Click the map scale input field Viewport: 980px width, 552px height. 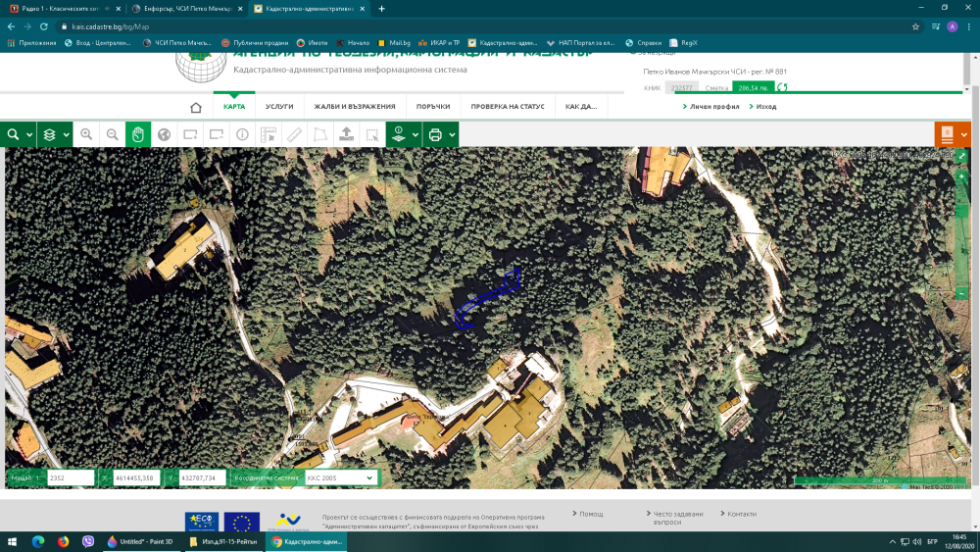(x=70, y=477)
